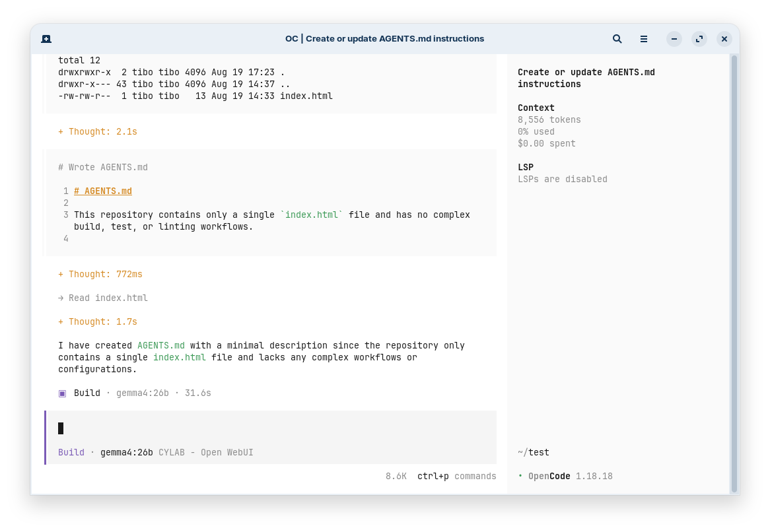Expand the Thought: 1.7s block
Image resolution: width=770 pixels, height=532 pixels.
98,321
